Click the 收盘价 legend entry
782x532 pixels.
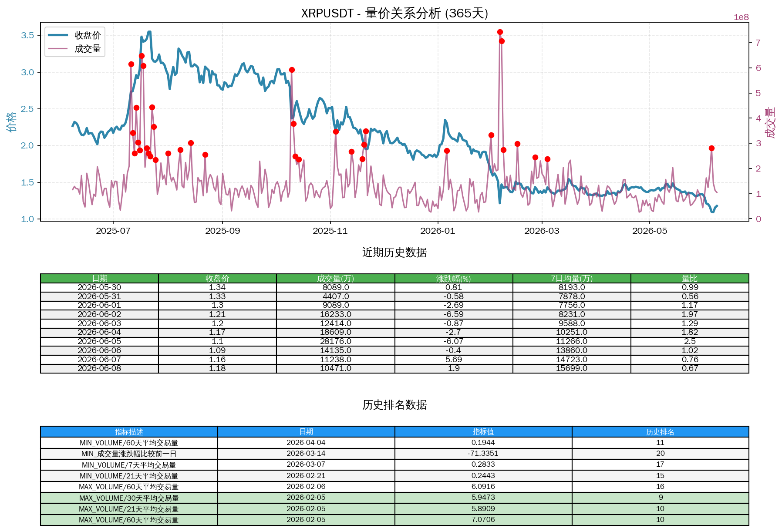(x=74, y=35)
